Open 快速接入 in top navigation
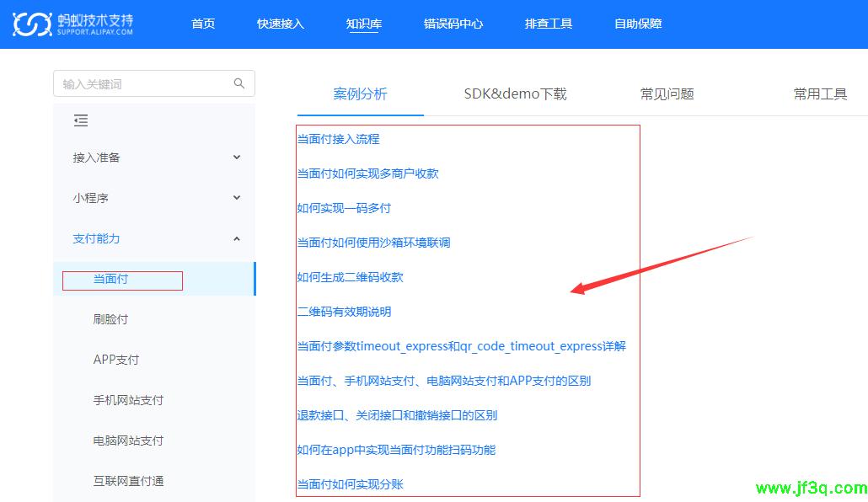Screen dimensions: 868x502 pos(281,24)
